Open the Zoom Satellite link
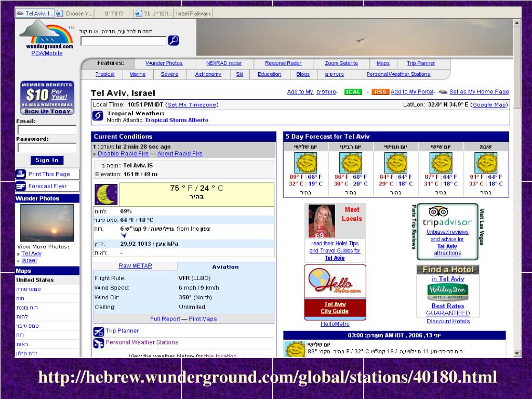 pos(341,63)
